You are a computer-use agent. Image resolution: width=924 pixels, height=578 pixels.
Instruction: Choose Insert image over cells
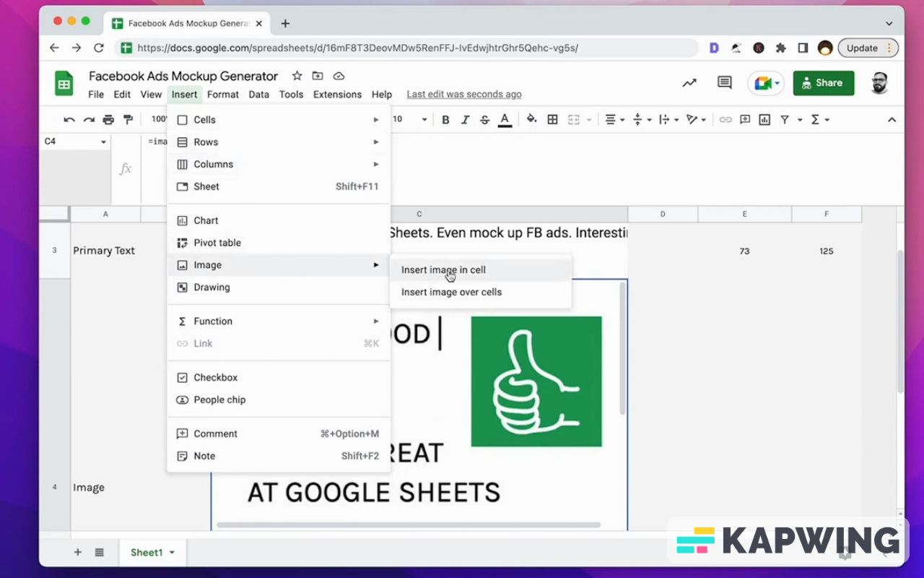pyautogui.click(x=480, y=292)
